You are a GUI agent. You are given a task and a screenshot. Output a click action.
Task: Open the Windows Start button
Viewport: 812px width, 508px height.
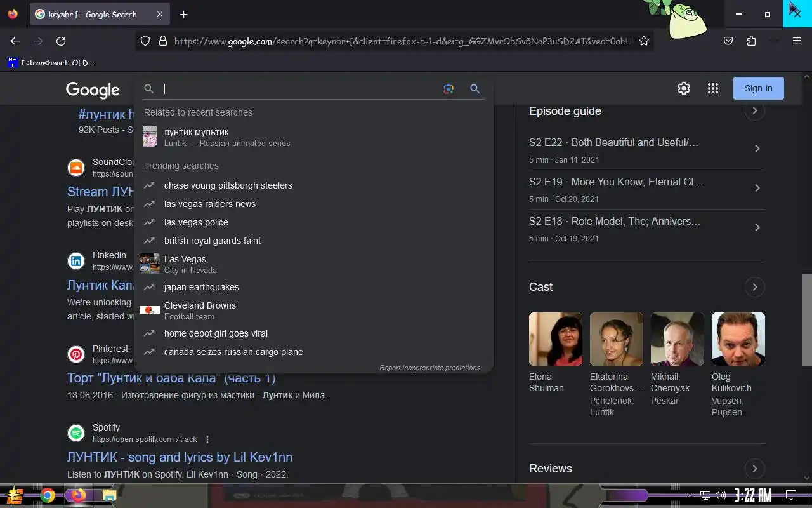[x=15, y=495]
